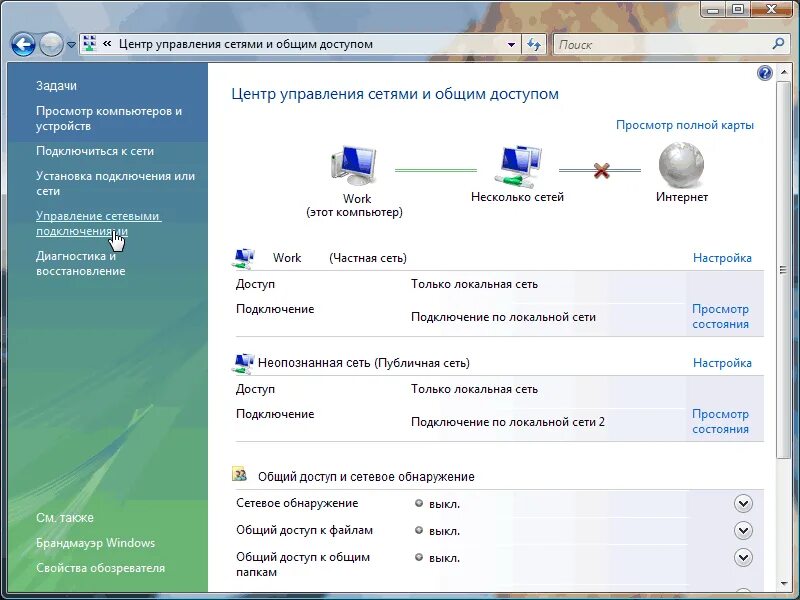
Task: Go back with the Back arrow button
Action: pos(23,44)
